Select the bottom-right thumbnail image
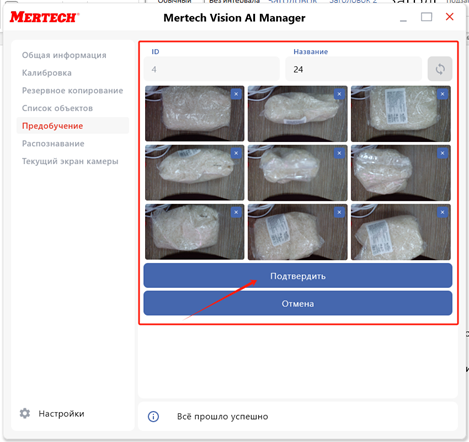Screen dimensions: 469x442 click(x=401, y=232)
